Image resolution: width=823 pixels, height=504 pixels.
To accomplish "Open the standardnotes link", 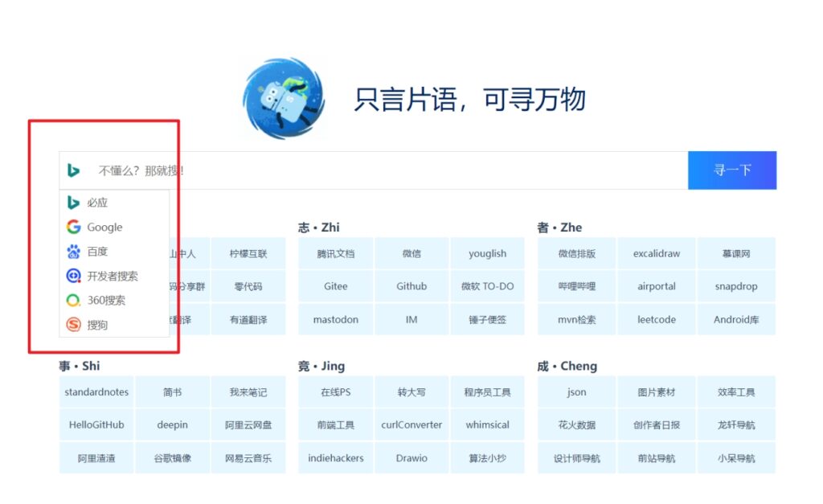I will (96, 391).
